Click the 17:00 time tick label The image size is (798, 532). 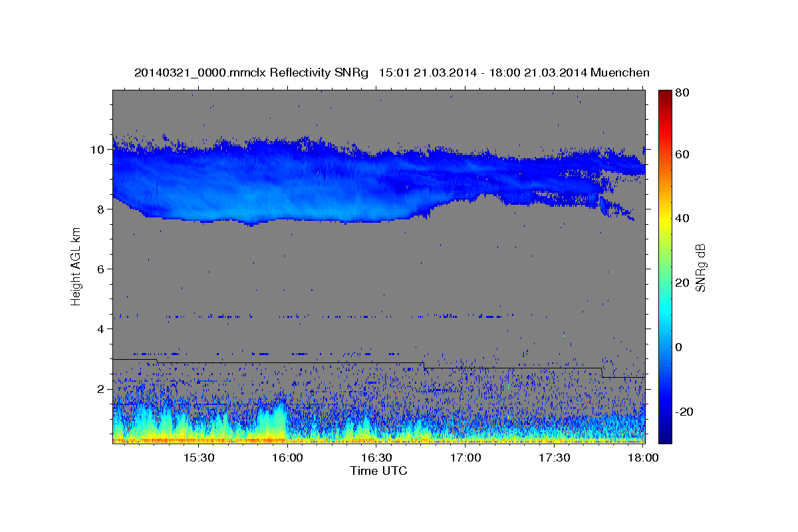465,458
